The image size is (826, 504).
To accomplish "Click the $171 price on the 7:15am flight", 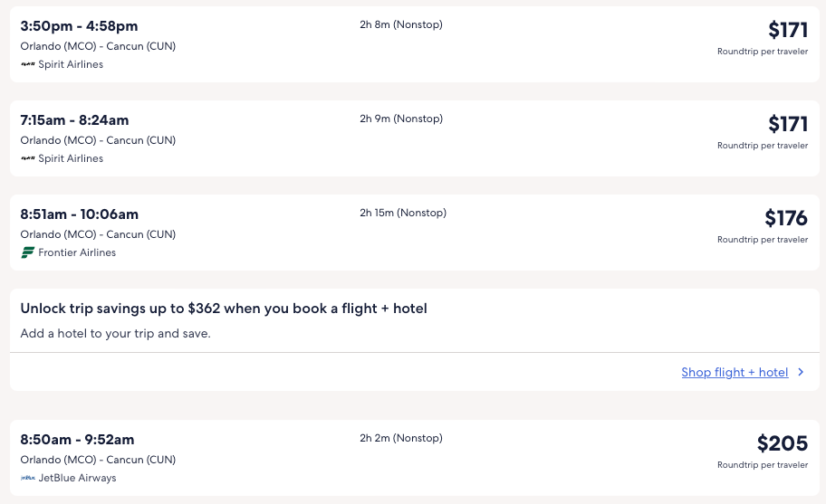I will point(787,124).
